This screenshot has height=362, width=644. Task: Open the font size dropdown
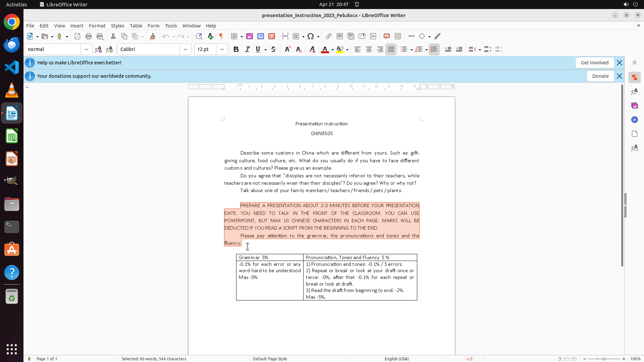point(222,49)
